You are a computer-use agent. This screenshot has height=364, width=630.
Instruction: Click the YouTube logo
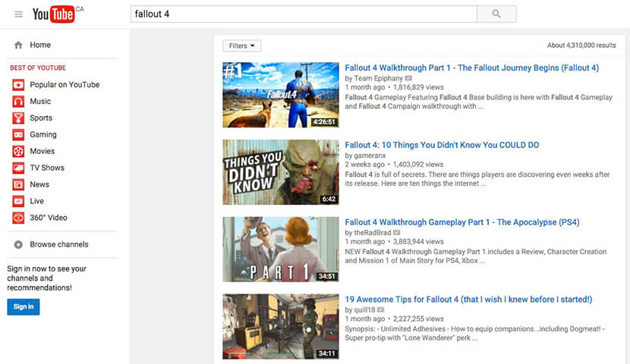(x=53, y=14)
